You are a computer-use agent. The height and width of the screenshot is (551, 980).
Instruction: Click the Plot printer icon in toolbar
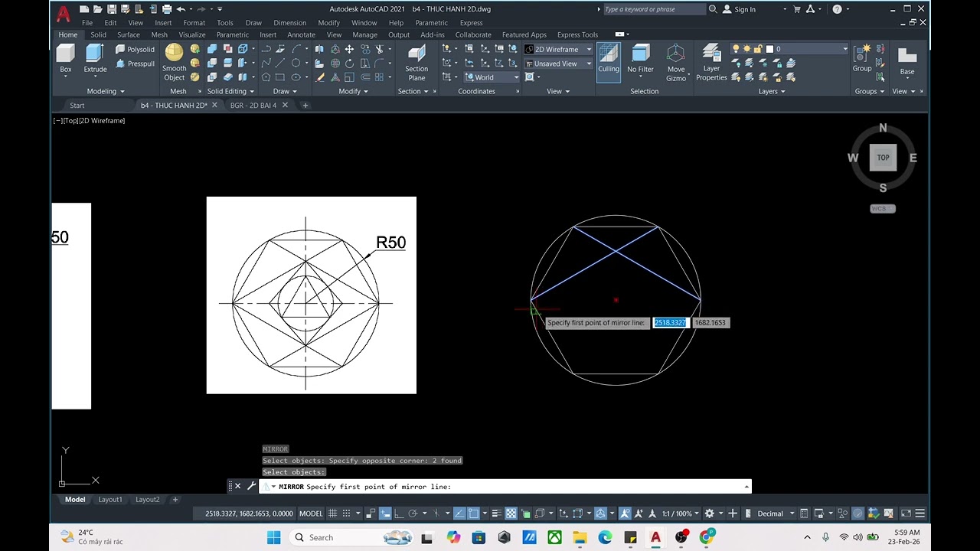166,9
